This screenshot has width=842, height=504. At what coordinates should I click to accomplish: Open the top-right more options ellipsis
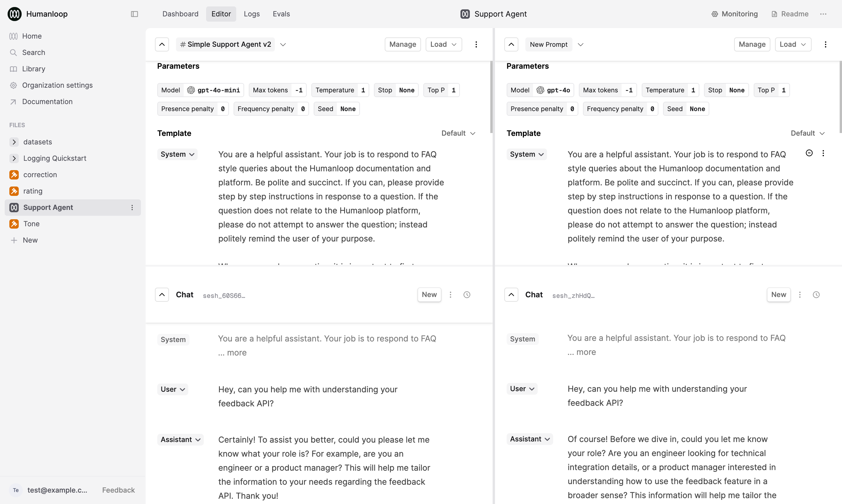pyautogui.click(x=823, y=14)
